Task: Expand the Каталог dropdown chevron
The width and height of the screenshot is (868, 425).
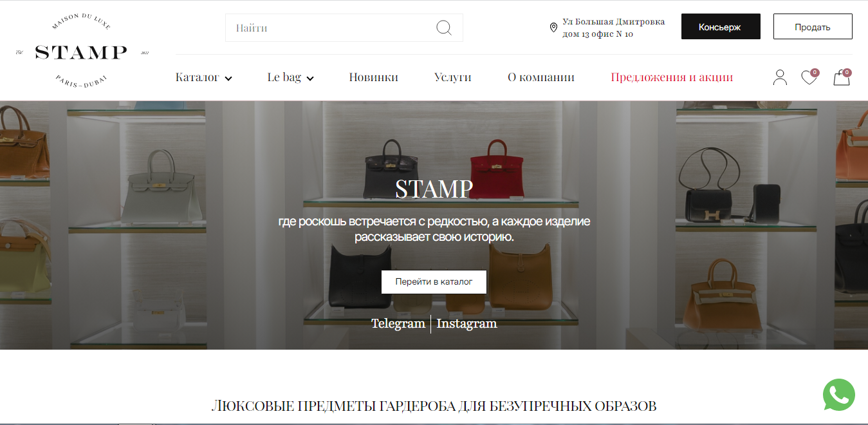Action: pyautogui.click(x=228, y=79)
